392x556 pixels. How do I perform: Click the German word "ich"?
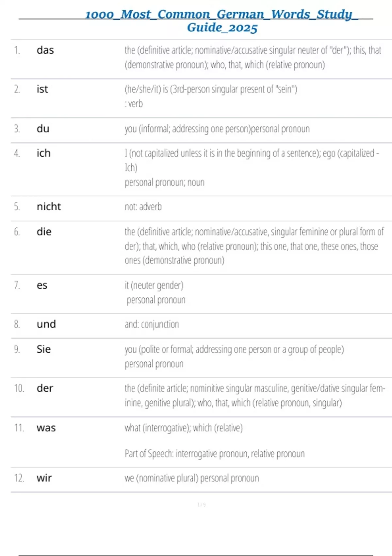(43, 153)
